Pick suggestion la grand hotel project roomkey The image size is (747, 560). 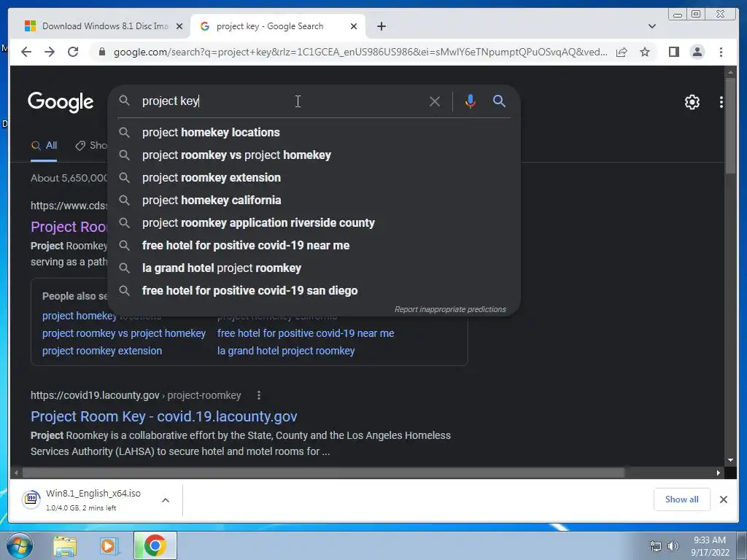(x=314, y=268)
